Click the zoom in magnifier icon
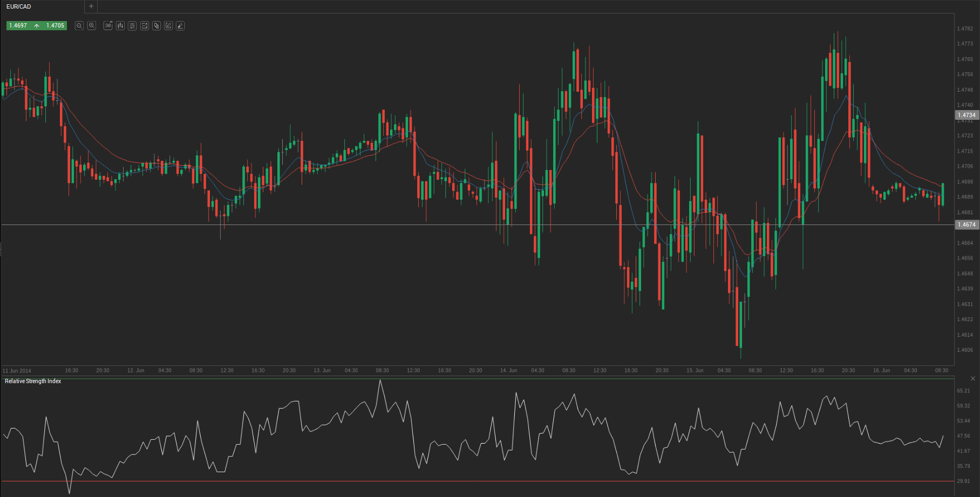This screenshot has height=497, width=980. 92,26
